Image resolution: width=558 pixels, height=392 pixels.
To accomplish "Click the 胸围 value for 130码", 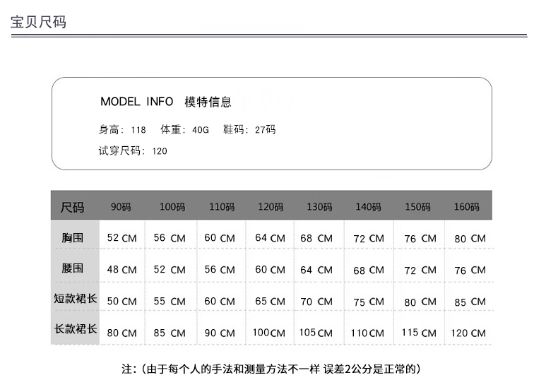I will coord(316,238).
